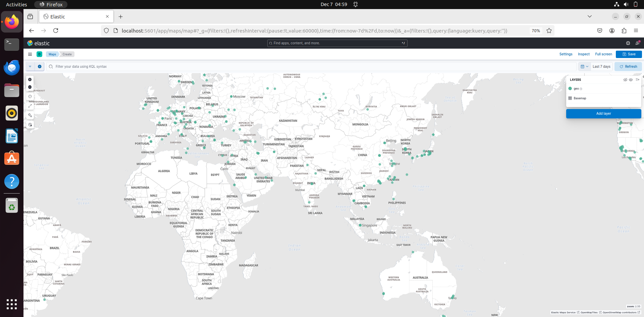Launch Thunderbird mail from dock
Viewport: 644px width, 317px height.
(x=12, y=67)
